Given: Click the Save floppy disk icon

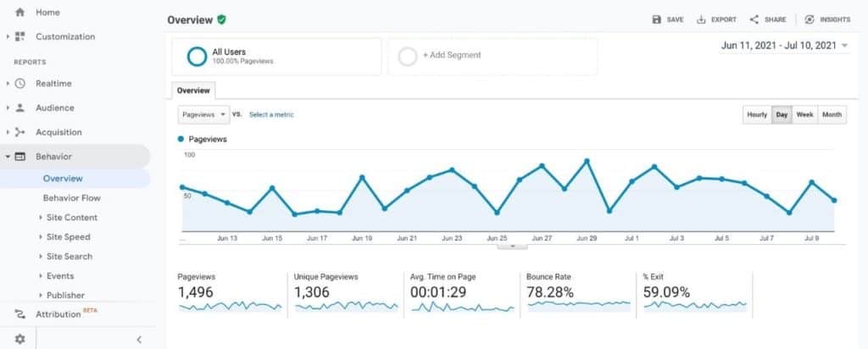Looking at the screenshot, I should click(657, 19).
